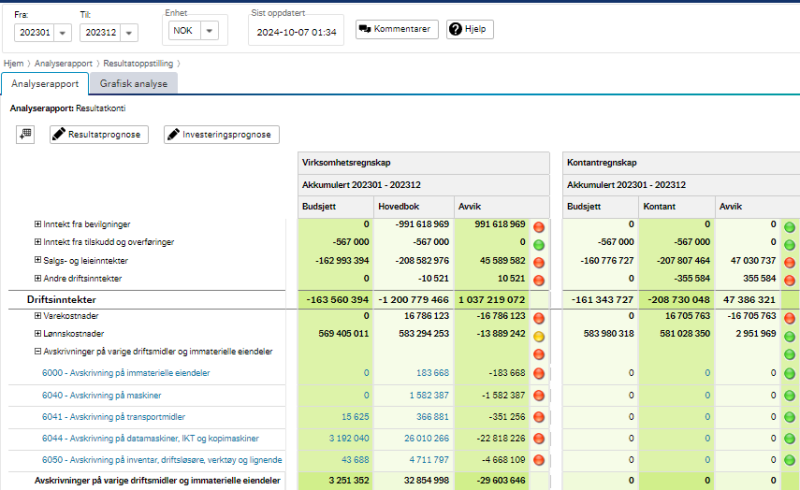
Task: Expand Salgs- og leieinntekter row
Action: coord(37,260)
